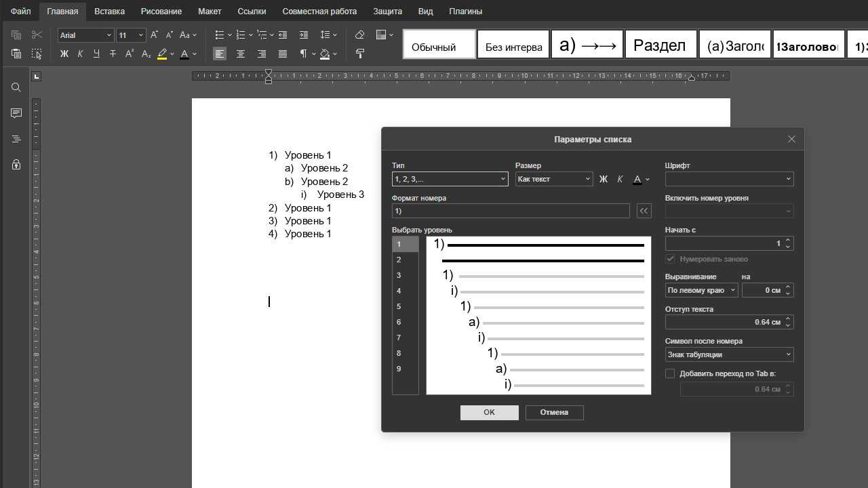The image size is (868, 488).
Task: Enable the 'Добавить переход по Tab в' checkbox
Action: (670, 373)
